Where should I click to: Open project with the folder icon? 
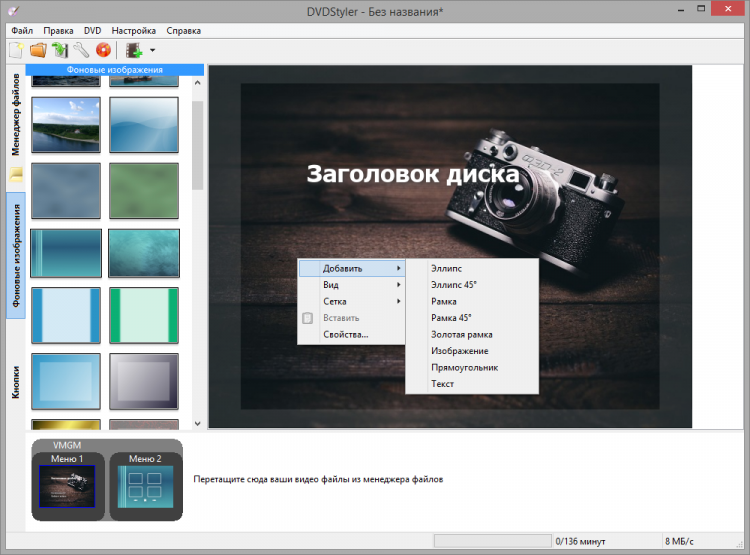click(x=38, y=49)
